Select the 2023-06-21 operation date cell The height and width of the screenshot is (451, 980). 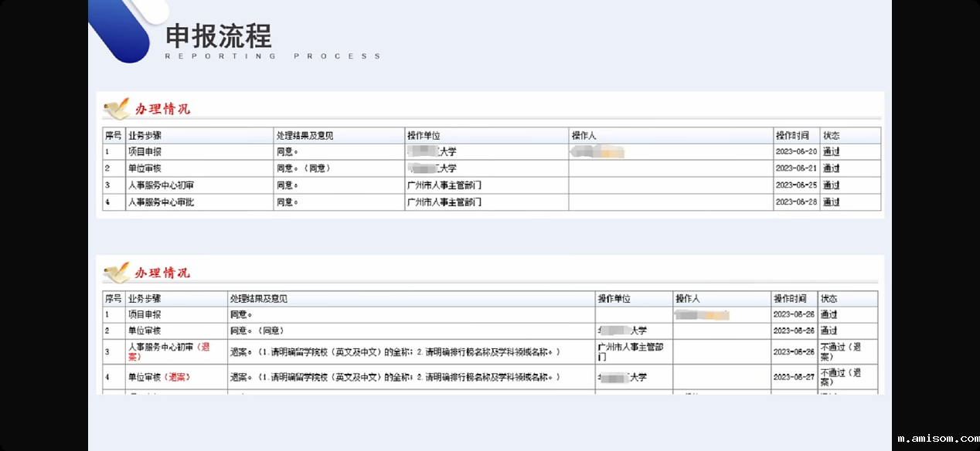click(x=795, y=168)
